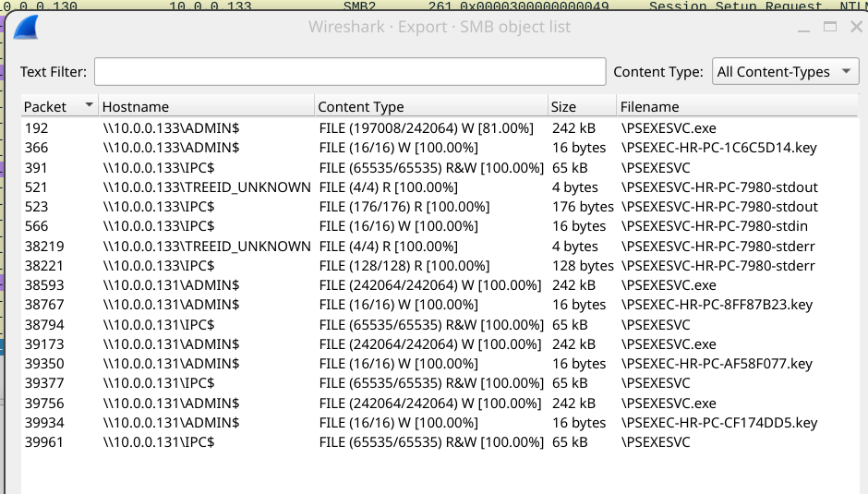Sort list by Content Type column
This screenshot has width=868, height=494.
point(430,106)
